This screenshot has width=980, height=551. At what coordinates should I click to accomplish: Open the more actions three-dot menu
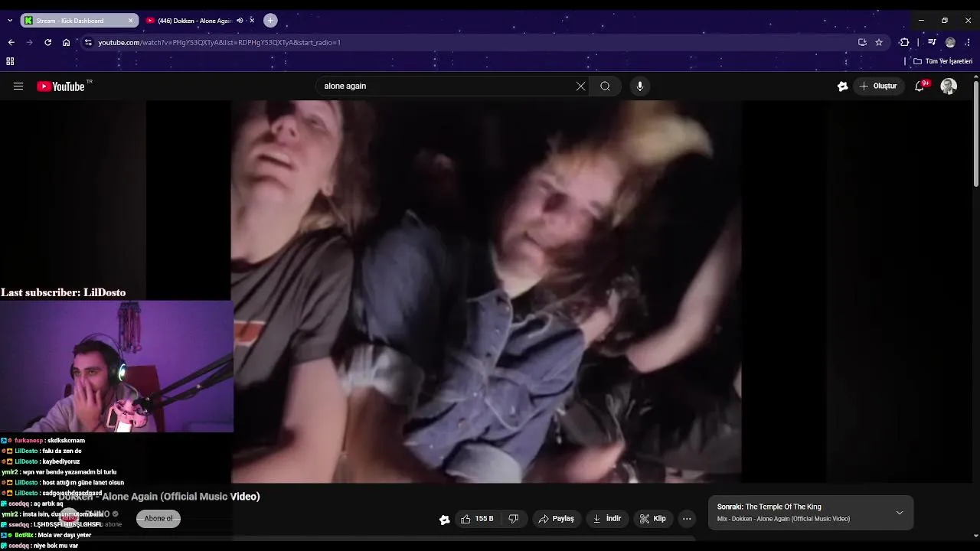(x=687, y=519)
